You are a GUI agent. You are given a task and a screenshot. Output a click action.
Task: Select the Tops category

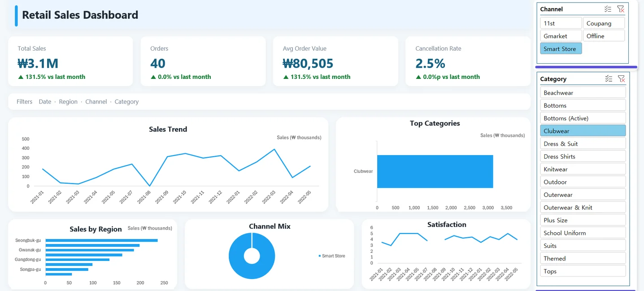click(583, 271)
